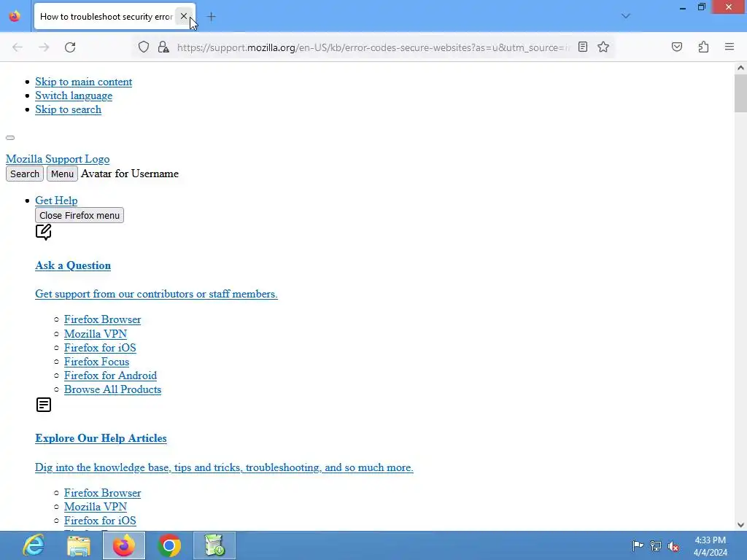Click the Menu button
Viewport: 747px width, 560px height.
tap(62, 174)
